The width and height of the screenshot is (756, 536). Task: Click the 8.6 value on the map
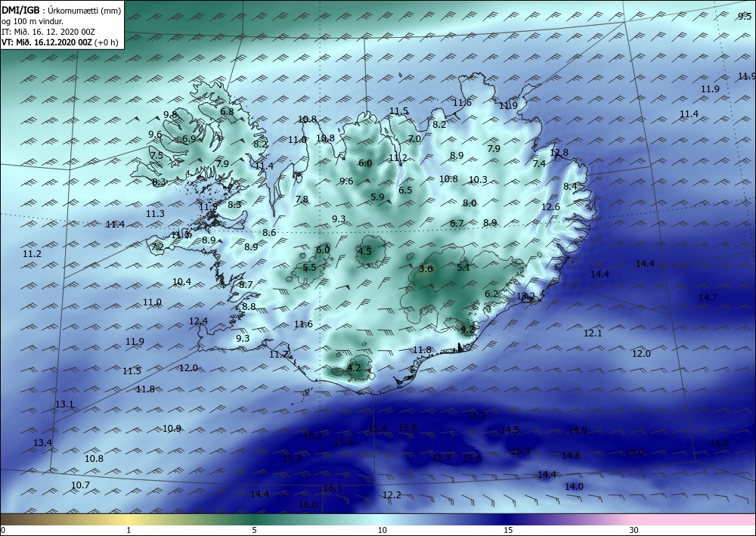[x=270, y=232]
